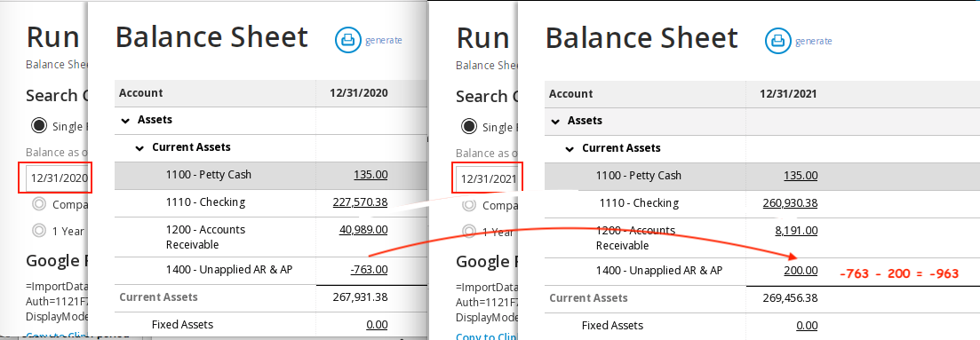Click generate link in 2021 Balance Sheet

tap(814, 41)
